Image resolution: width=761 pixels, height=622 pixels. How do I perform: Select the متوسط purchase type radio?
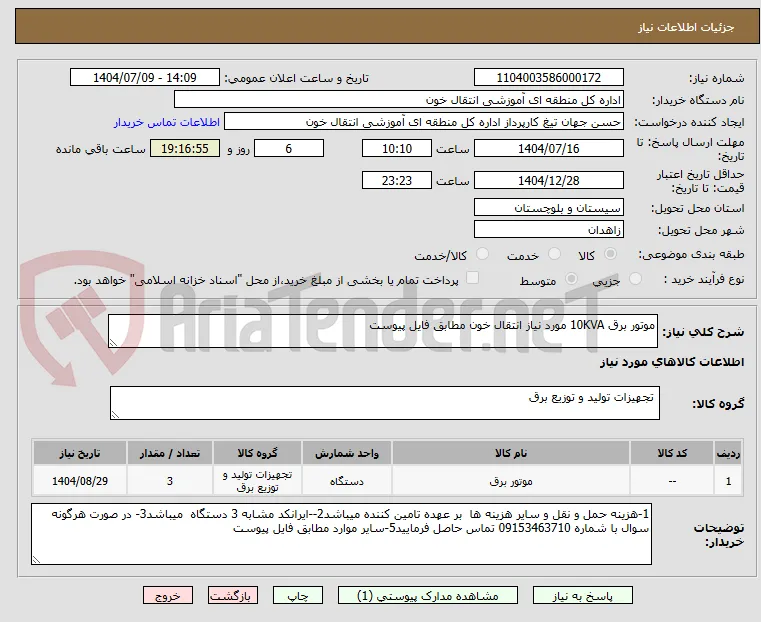(572, 279)
